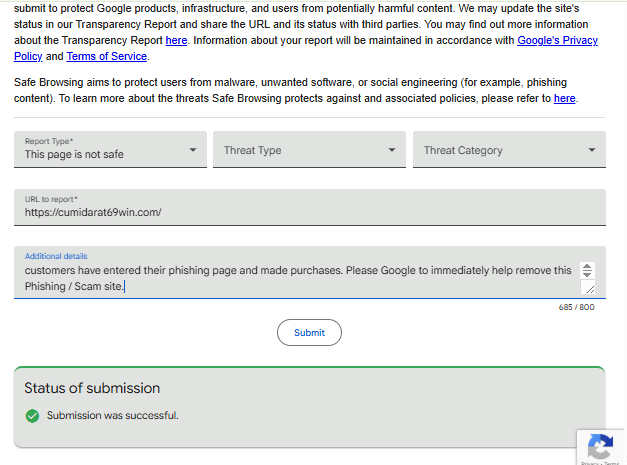The width and height of the screenshot is (627, 465).
Task: Follow the Terms of Service link
Action: [x=107, y=57]
